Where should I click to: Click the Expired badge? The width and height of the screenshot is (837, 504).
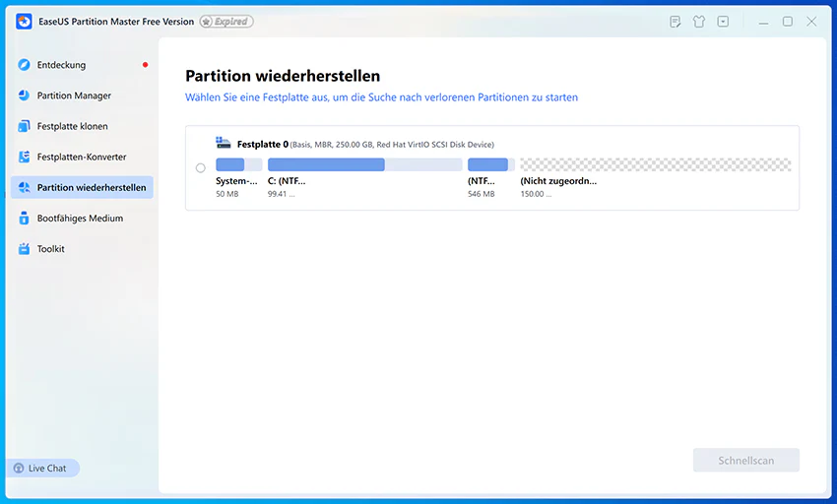tap(226, 22)
